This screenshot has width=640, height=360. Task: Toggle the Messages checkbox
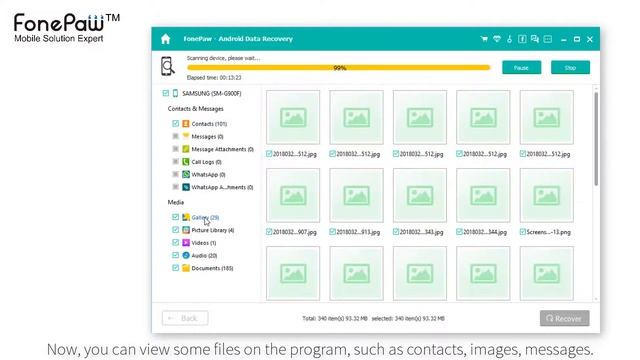coord(176,136)
